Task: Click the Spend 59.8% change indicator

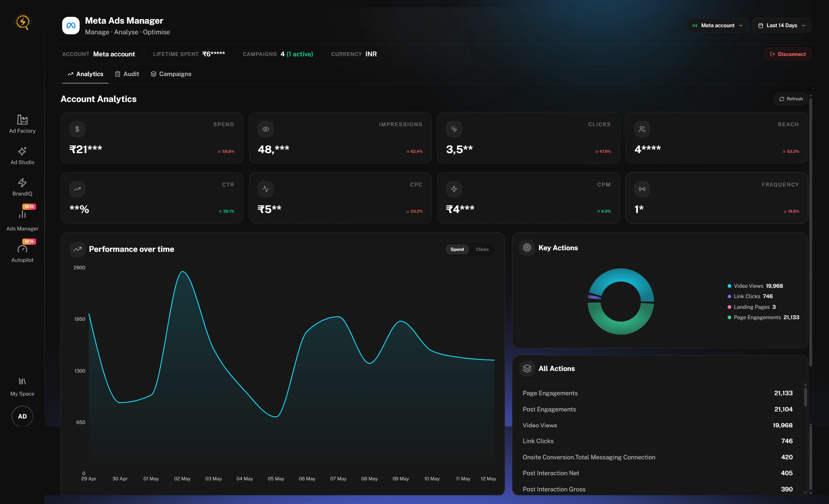Action: coord(226,151)
